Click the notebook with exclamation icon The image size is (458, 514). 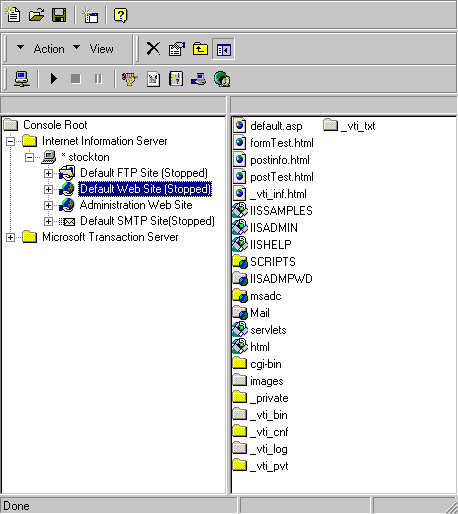tap(176, 79)
